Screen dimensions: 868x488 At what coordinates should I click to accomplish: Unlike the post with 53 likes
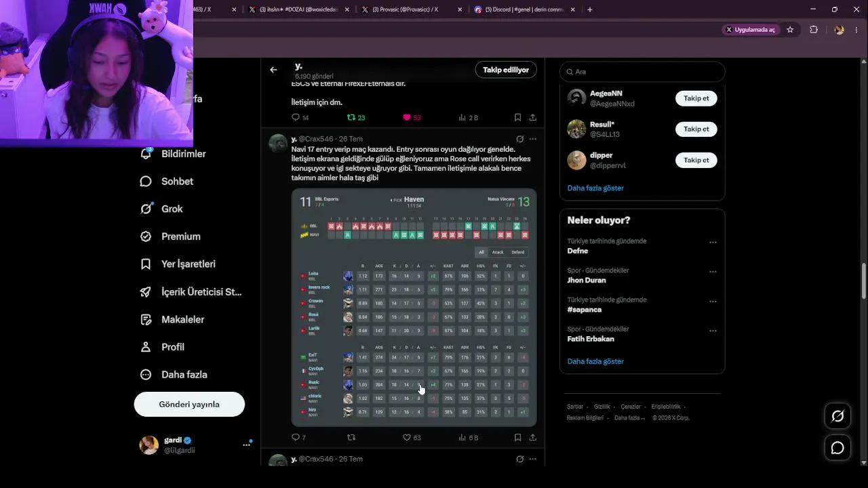click(x=407, y=117)
